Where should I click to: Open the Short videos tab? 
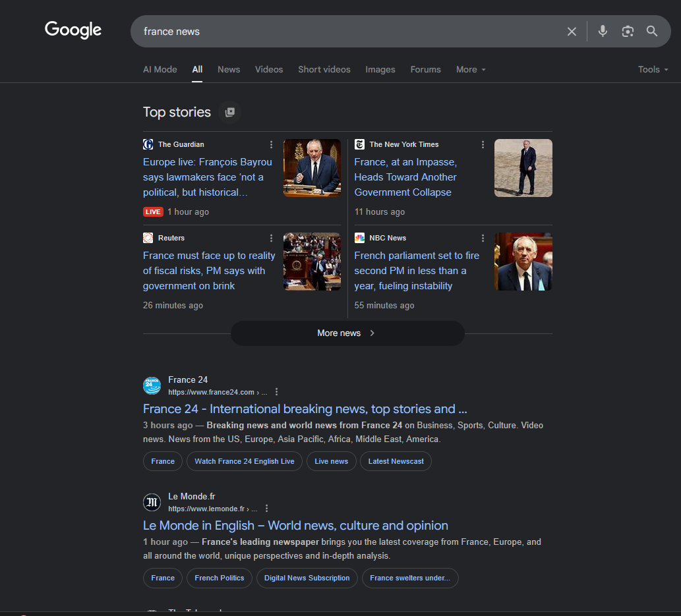pos(324,69)
